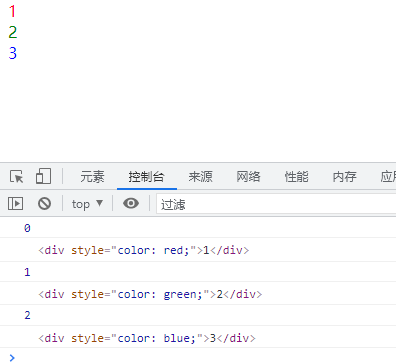Click the blue number 3 on page
The width and height of the screenshot is (396, 363).
(x=13, y=53)
